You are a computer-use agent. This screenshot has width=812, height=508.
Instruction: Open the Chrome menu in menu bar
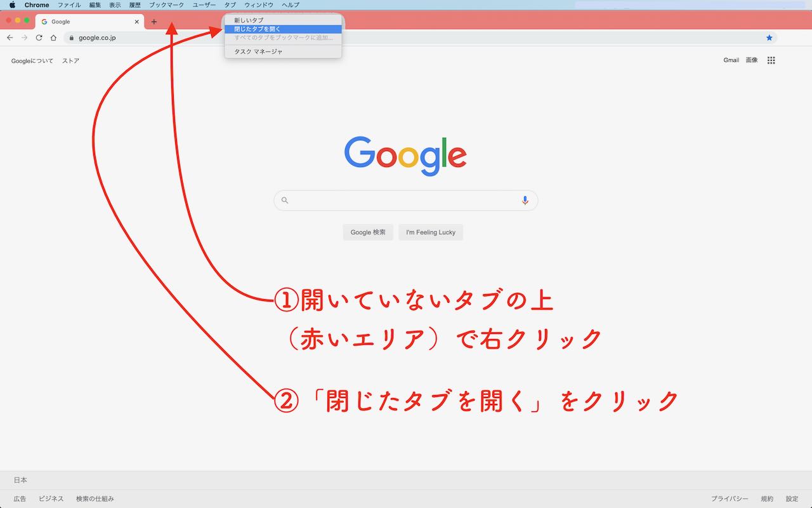coord(37,4)
